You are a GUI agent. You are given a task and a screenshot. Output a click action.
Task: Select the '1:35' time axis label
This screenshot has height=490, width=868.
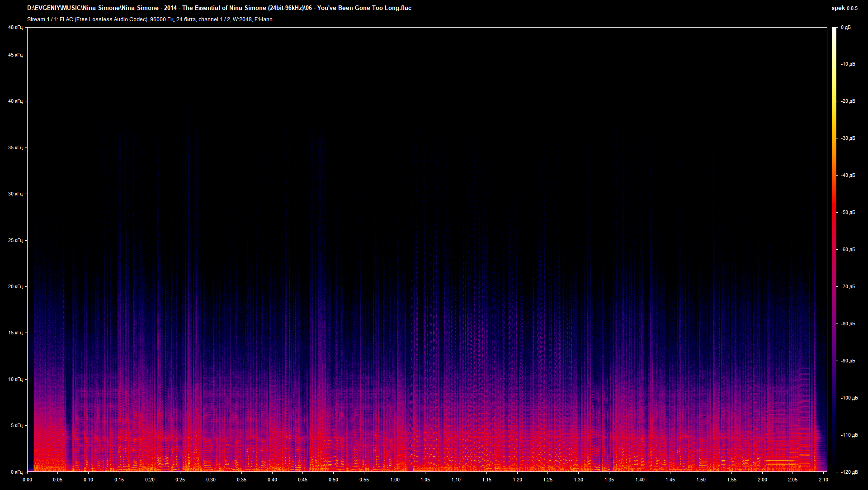click(x=609, y=480)
